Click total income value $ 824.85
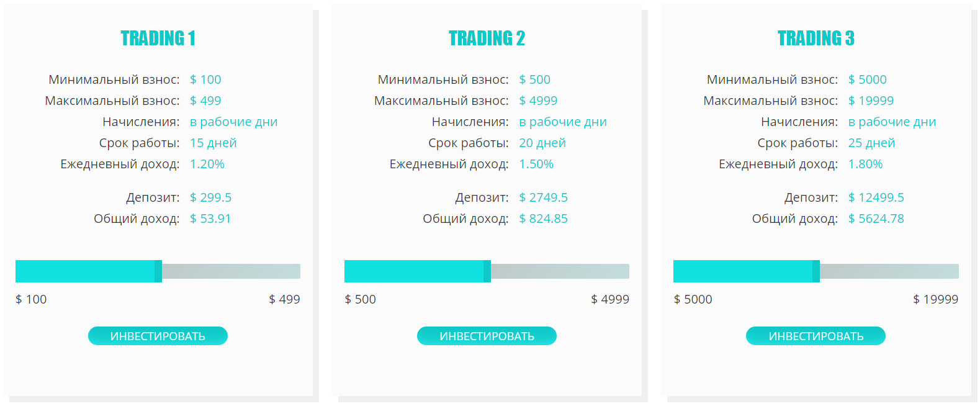The image size is (980, 406). 543,219
